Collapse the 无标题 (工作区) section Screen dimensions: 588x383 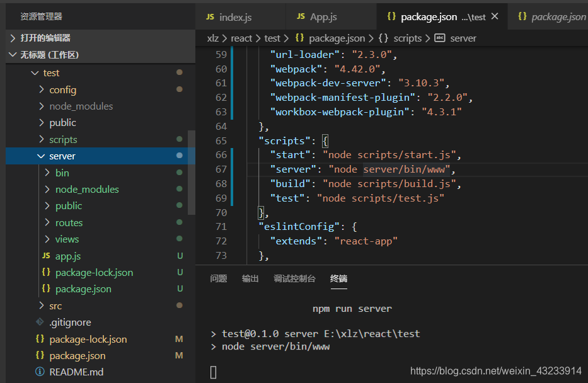[100, 55]
